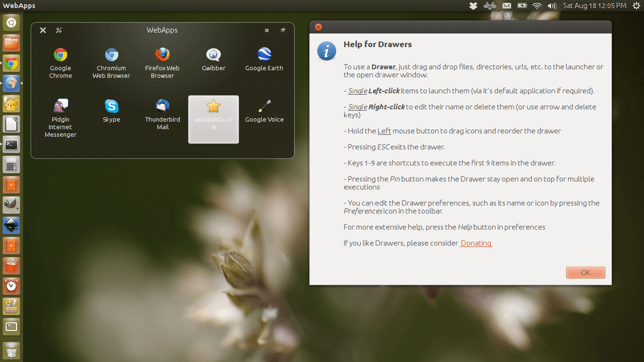Open the battery indicator menu
The width and height of the screenshot is (644, 362).
coord(522,6)
